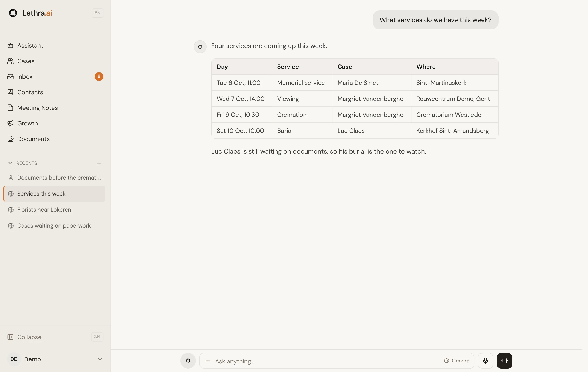Click the Sat 10 Oct, 10:00 cell
This screenshot has height=372, width=588.
click(242, 131)
